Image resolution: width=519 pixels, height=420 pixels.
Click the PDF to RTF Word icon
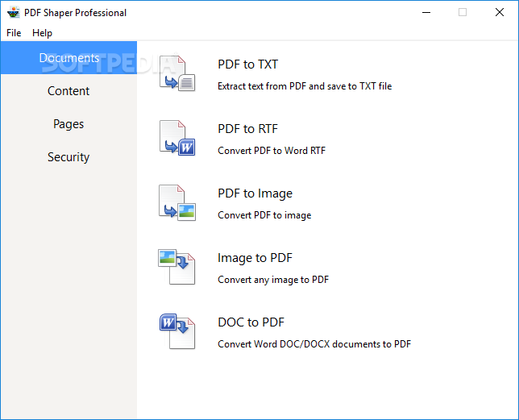[x=177, y=138]
